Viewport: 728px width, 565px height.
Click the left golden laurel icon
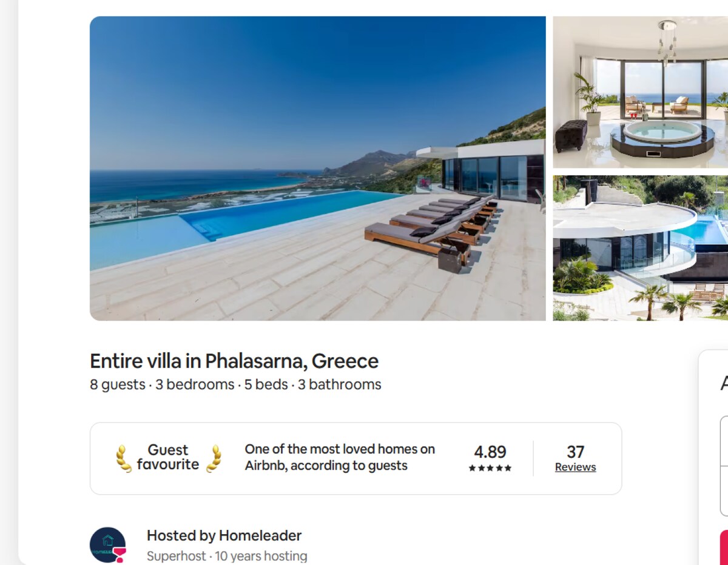click(x=124, y=458)
